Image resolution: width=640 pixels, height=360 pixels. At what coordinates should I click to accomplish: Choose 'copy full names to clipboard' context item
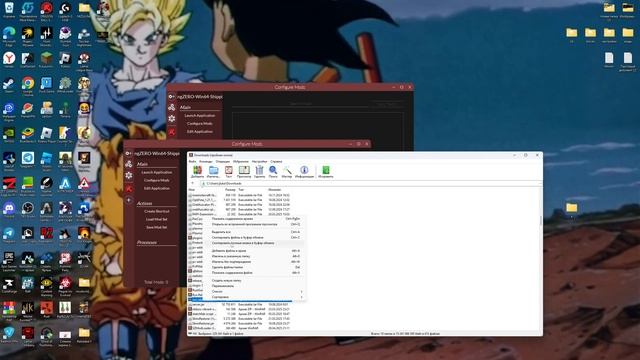(x=256, y=243)
